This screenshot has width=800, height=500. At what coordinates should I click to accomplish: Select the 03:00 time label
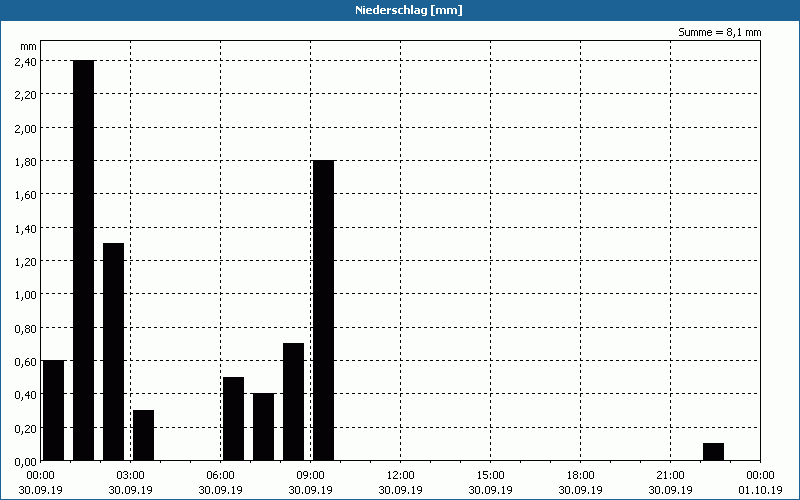click(131, 476)
